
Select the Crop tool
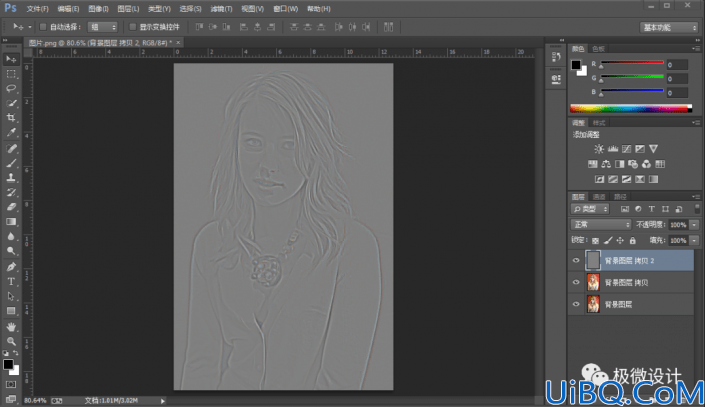[x=11, y=118]
